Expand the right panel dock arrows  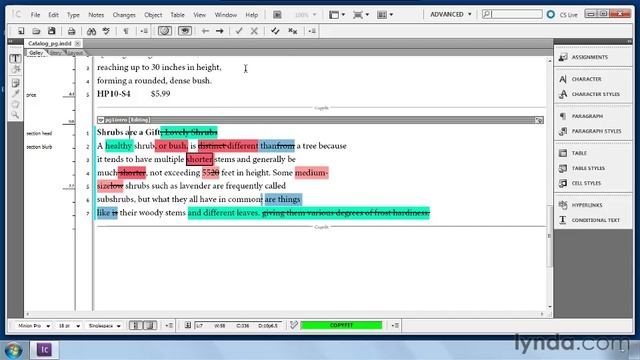pyautogui.click(x=629, y=41)
